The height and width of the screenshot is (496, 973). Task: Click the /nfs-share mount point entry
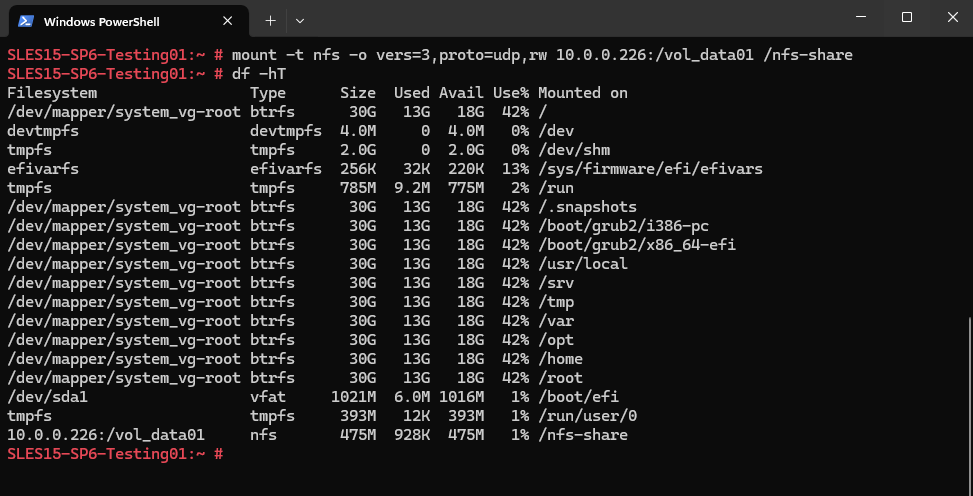(583, 435)
